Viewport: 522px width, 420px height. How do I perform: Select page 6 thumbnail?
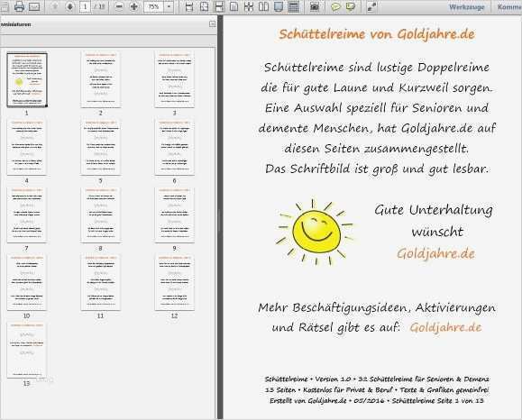coord(174,148)
